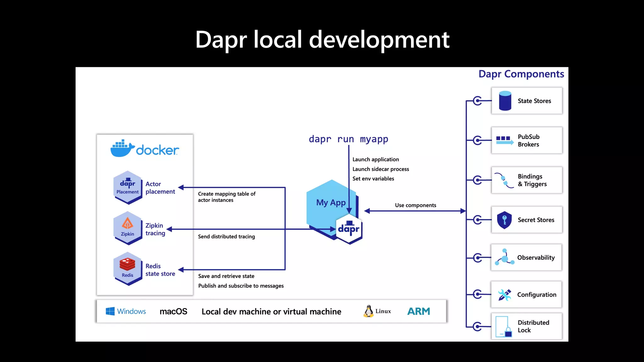Image resolution: width=644 pixels, height=362 pixels.
Task: Click the connector socket beside Bindings & Triggers
Action: click(x=477, y=180)
